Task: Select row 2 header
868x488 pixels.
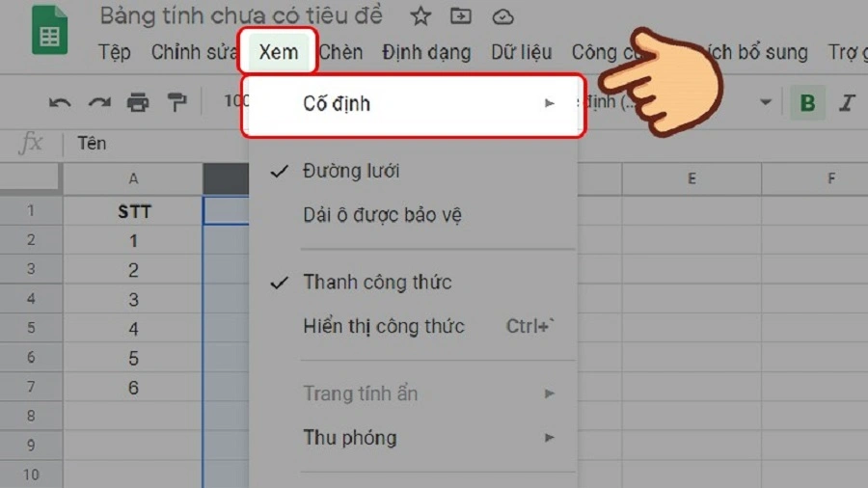Action: (31, 240)
